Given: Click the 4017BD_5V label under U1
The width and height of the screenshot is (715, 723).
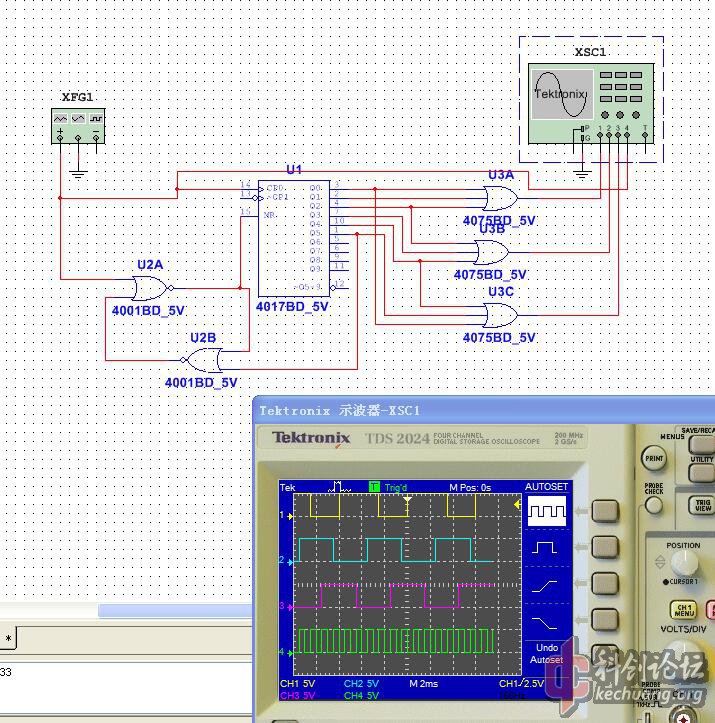Looking at the screenshot, I should (292, 307).
